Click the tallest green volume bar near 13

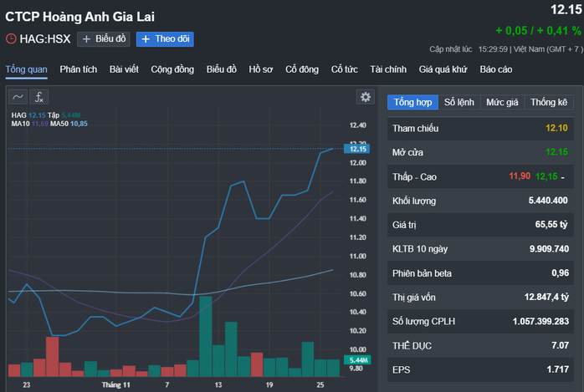click(206, 336)
